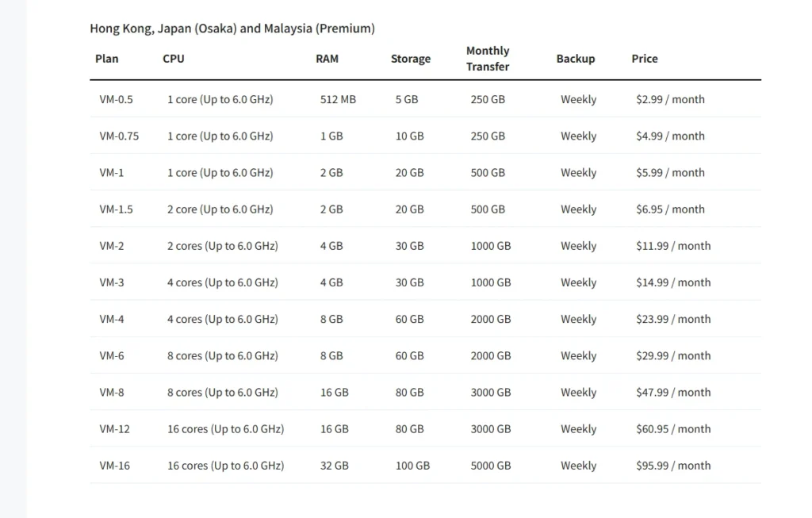
Task: Select "250 GB" transfer in the VM-0.5 row
Action: [x=488, y=99]
